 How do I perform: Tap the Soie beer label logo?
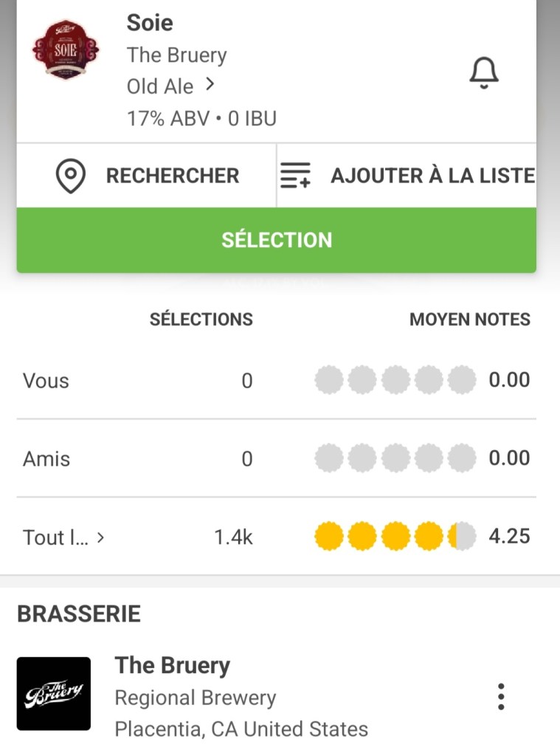coord(65,49)
